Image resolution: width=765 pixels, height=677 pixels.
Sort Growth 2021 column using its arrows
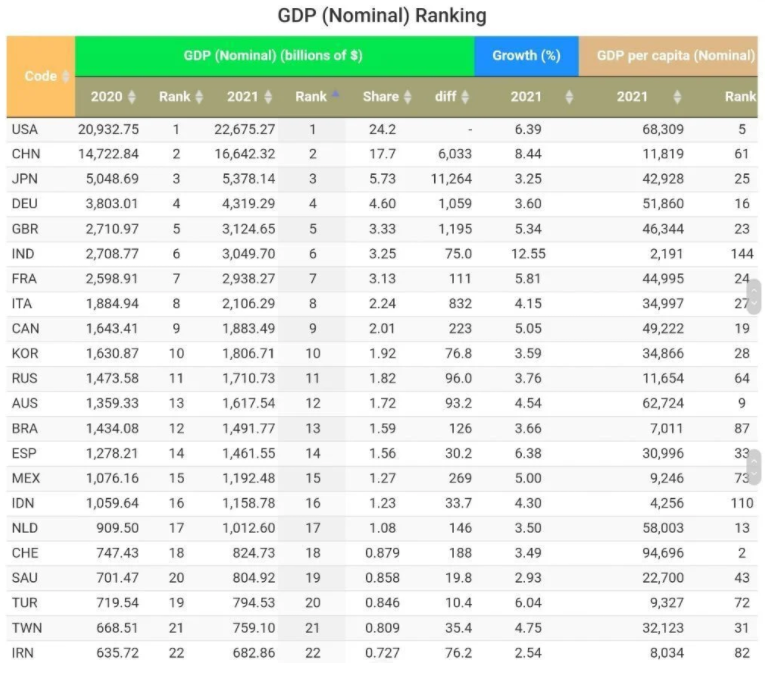pyautogui.click(x=569, y=97)
